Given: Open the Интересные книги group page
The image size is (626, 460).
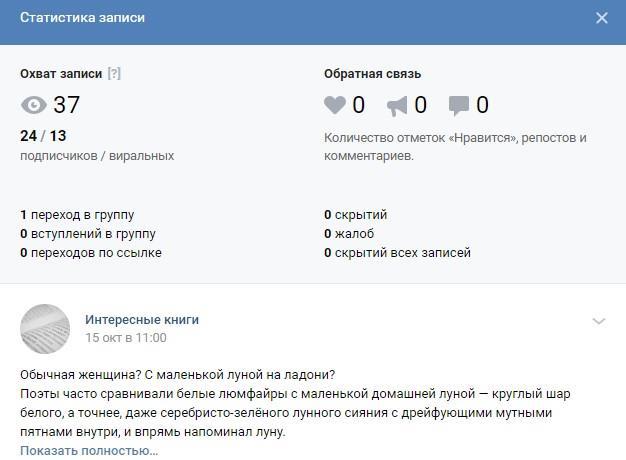Looking at the screenshot, I should point(142,320).
